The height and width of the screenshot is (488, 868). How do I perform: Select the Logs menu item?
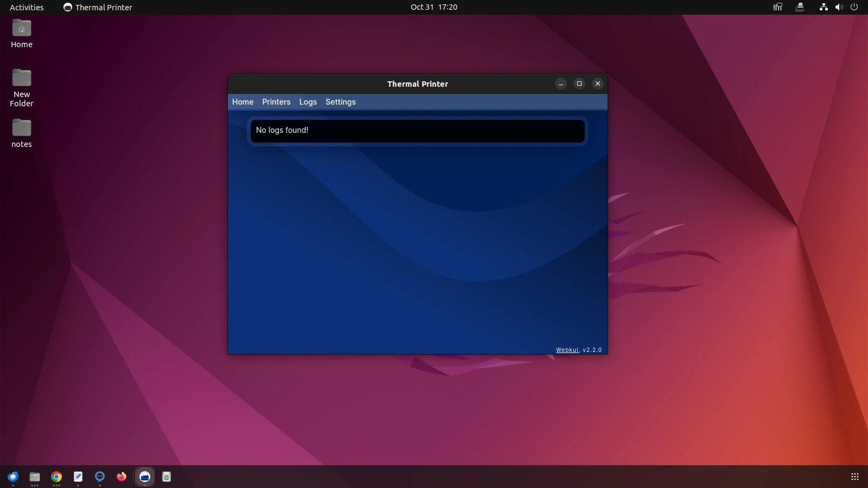(308, 102)
